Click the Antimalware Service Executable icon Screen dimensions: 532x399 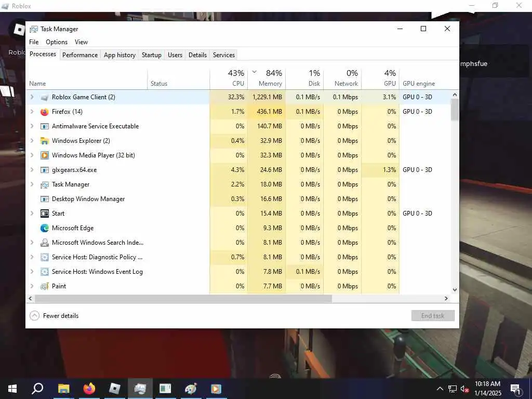[45, 126]
